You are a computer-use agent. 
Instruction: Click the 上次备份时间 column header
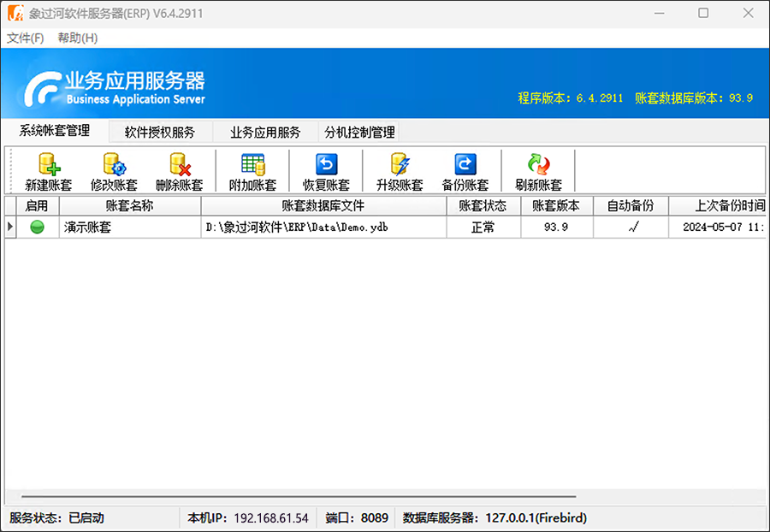pos(718,205)
